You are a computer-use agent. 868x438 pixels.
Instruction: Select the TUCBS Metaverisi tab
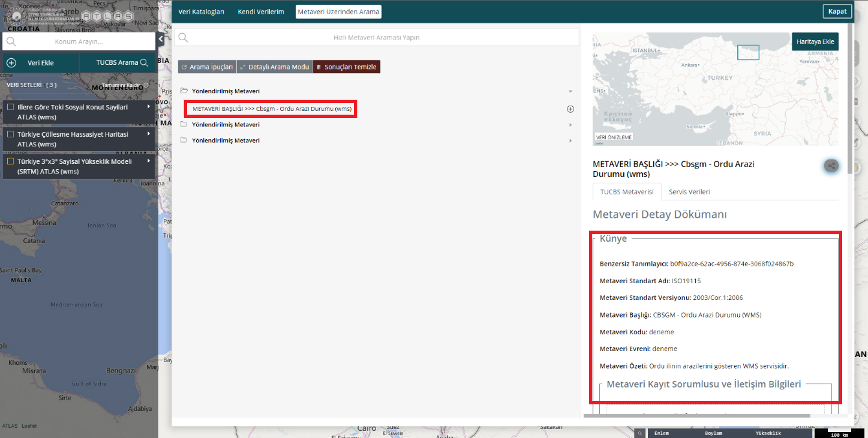(627, 192)
